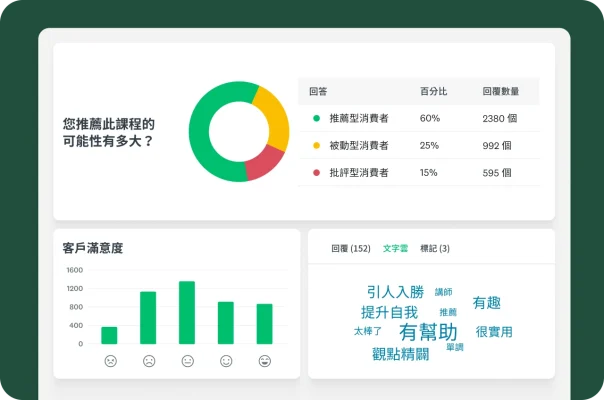Click the small word 推薦 in word cloud
Viewport: 604px width, 400px height.
(x=448, y=312)
